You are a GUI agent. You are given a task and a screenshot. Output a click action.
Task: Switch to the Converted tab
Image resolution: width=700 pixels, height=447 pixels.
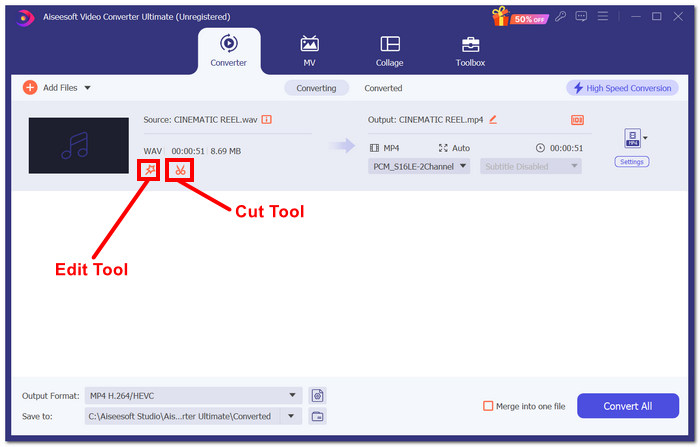(383, 88)
